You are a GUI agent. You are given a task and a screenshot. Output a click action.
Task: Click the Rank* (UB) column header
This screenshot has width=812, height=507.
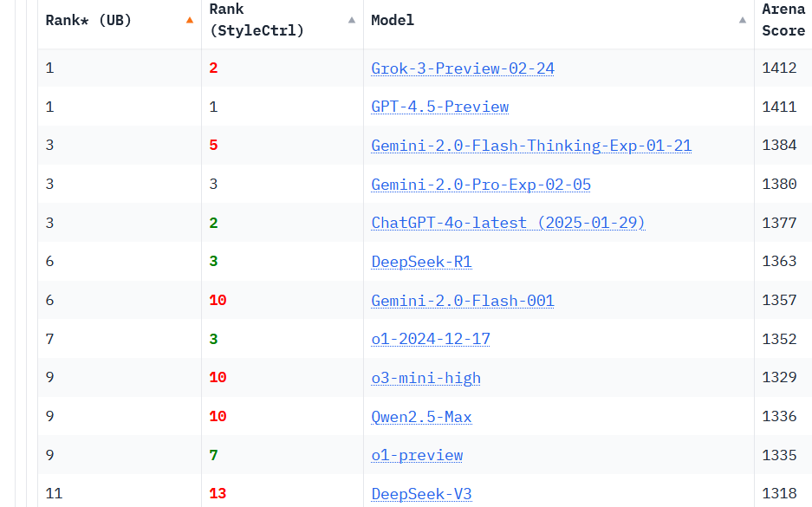tap(120, 21)
